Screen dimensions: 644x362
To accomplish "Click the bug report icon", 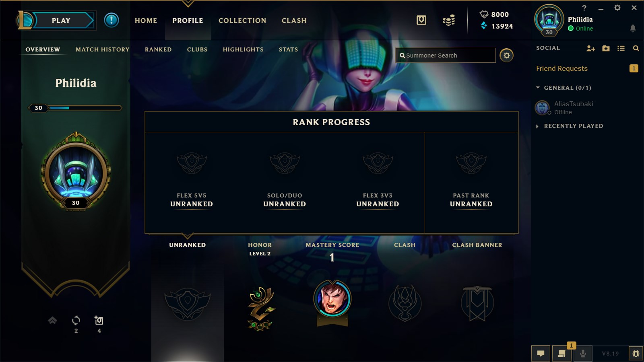I will pyautogui.click(x=636, y=354).
